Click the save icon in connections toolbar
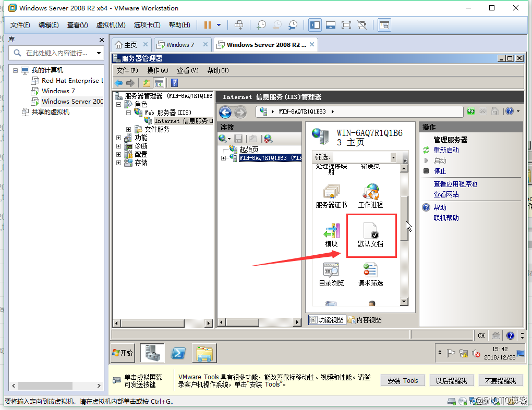This screenshot has width=532, height=410. pos(238,139)
